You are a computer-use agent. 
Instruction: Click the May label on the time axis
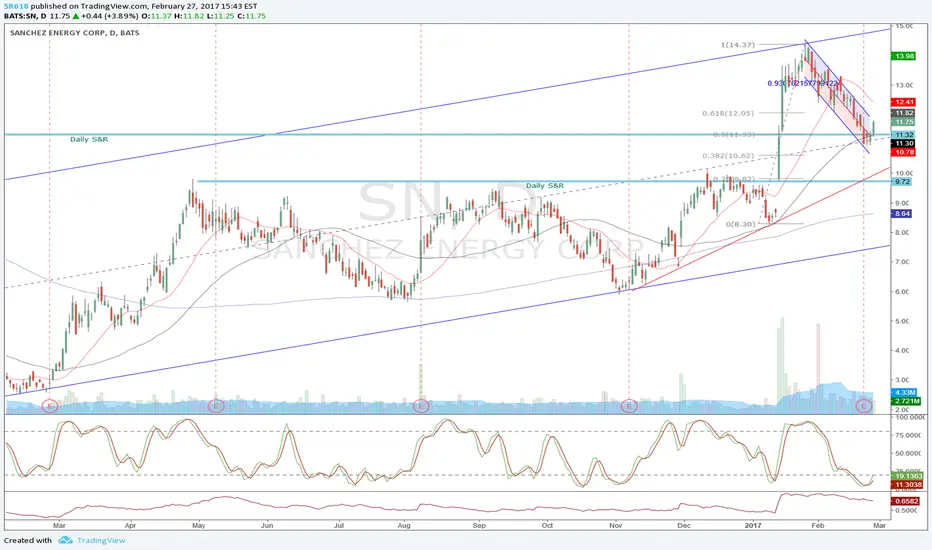click(199, 526)
